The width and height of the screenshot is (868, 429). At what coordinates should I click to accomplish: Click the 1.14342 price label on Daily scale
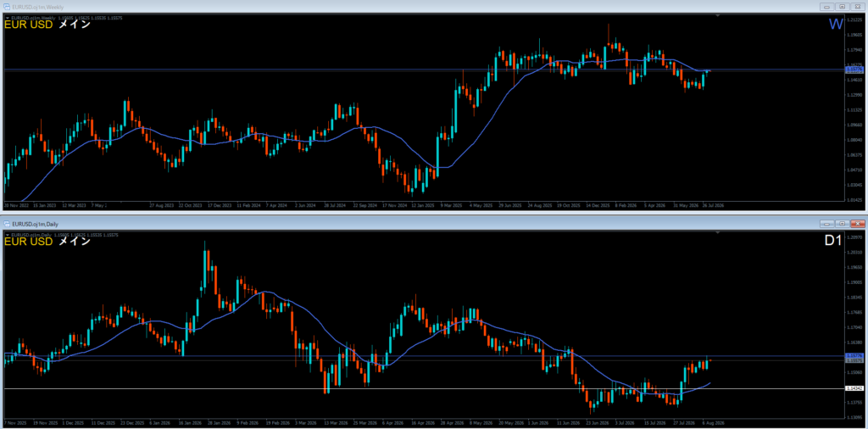[x=854, y=388]
